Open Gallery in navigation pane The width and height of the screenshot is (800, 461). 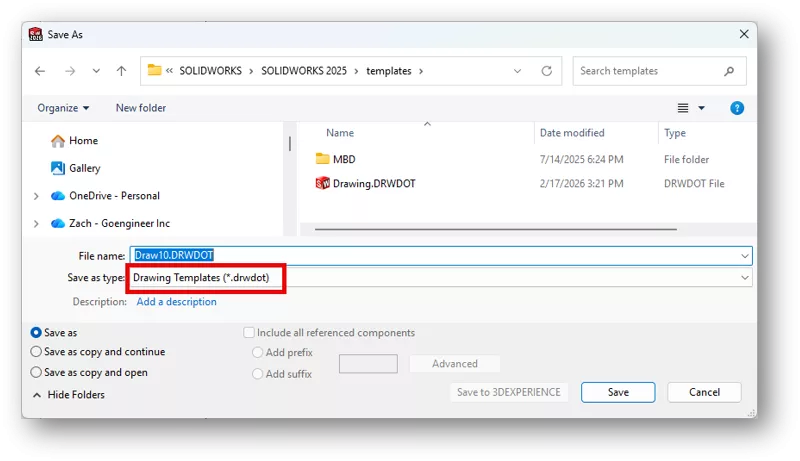tap(76, 168)
